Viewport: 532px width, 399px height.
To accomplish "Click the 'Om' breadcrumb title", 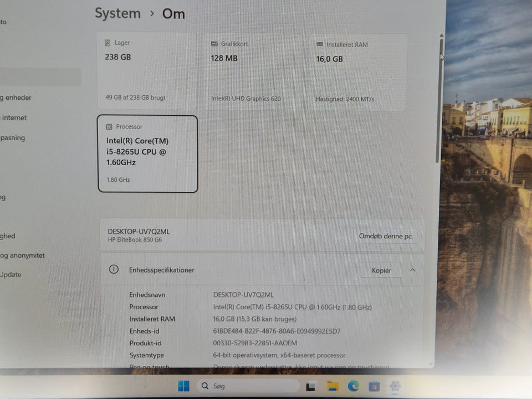I will (173, 14).
